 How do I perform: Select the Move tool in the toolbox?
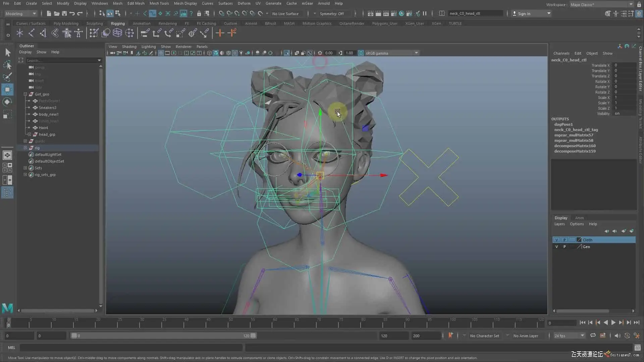tap(7, 89)
